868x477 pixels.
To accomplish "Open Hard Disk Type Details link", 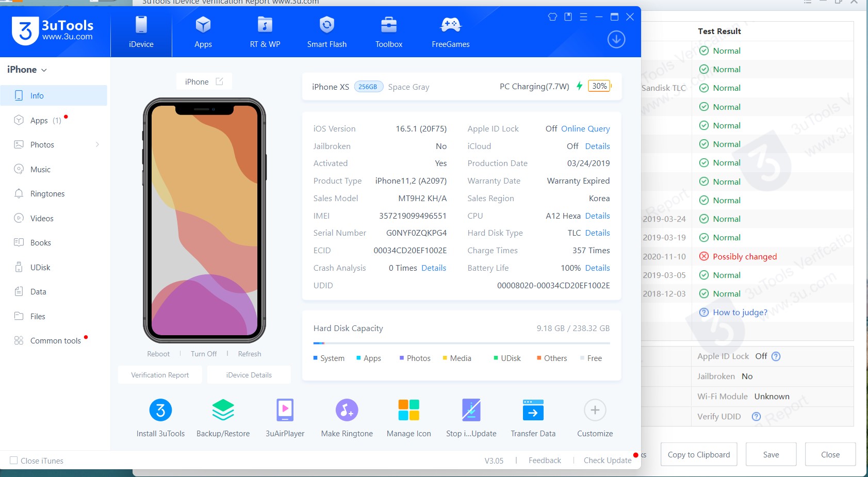I will pos(597,233).
